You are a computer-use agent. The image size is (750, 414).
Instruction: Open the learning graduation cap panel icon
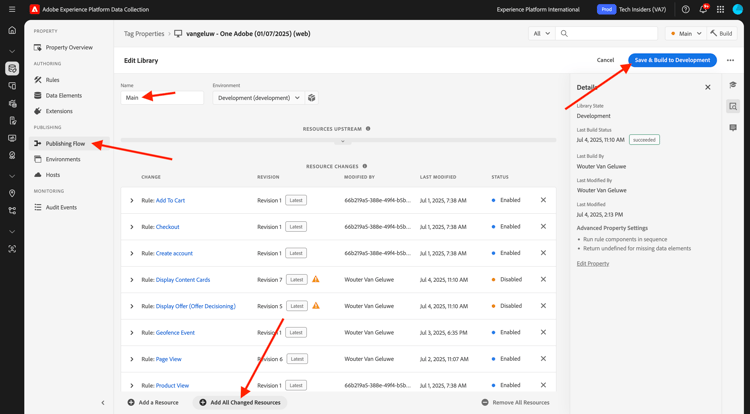click(x=733, y=85)
